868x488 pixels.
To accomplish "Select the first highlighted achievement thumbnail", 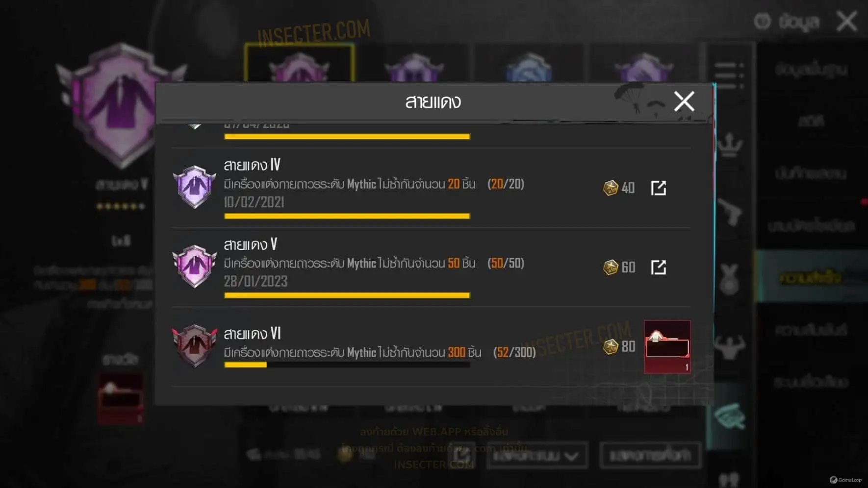I will click(x=299, y=63).
